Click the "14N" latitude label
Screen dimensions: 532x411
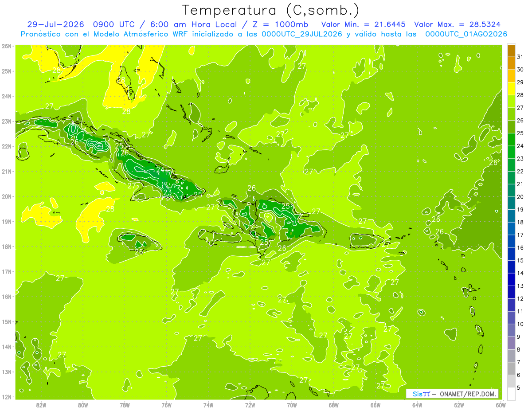(x=7, y=347)
